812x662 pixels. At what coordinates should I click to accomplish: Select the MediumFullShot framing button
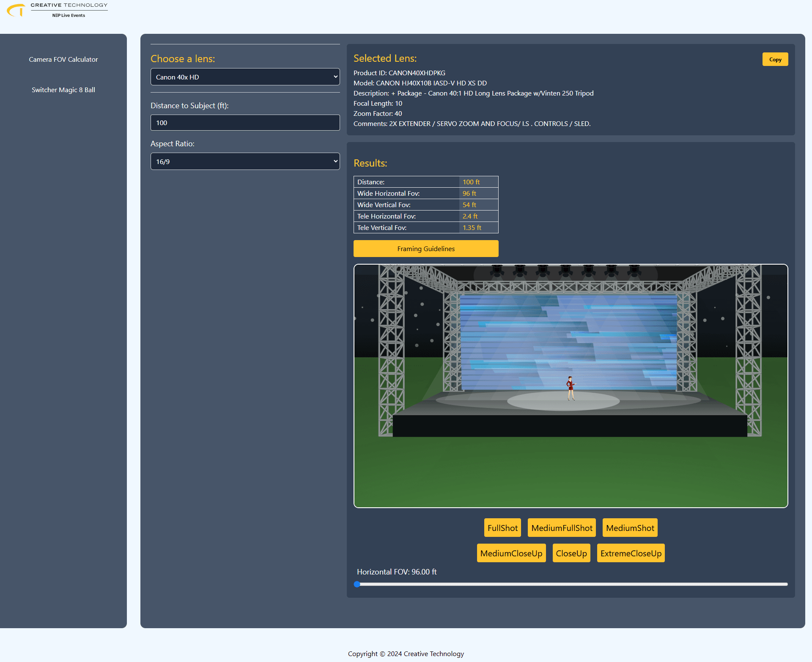(x=562, y=528)
